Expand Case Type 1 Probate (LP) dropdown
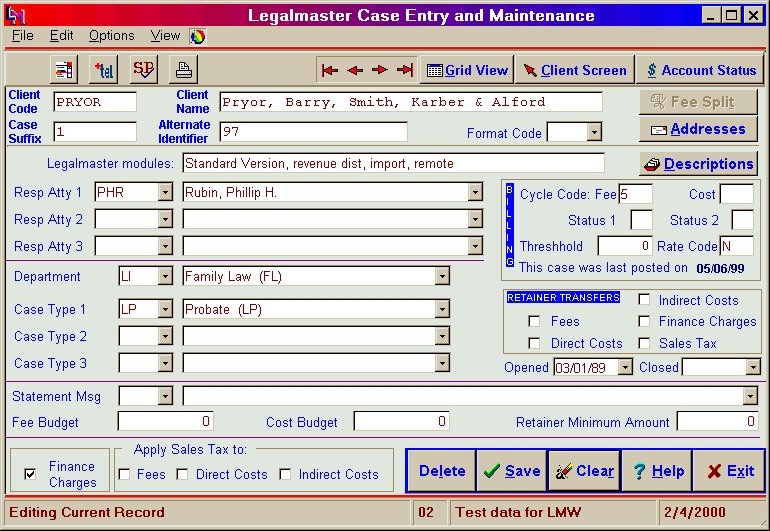 (x=442, y=309)
